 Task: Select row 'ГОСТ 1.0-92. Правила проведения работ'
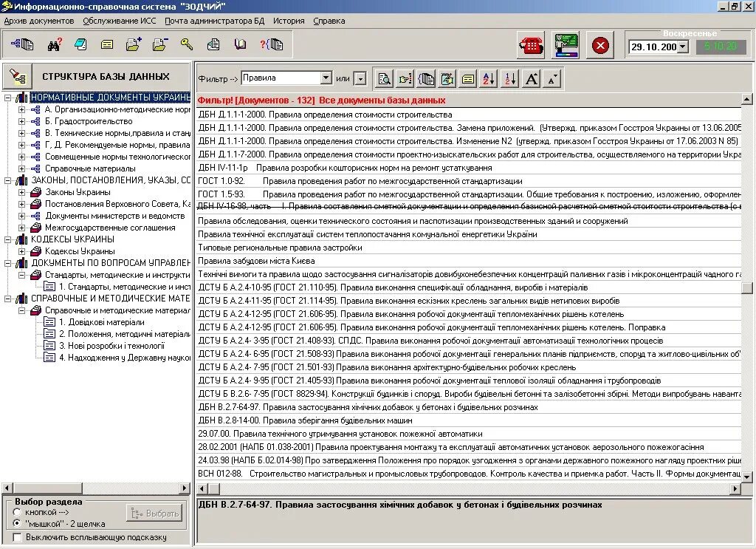(469, 181)
